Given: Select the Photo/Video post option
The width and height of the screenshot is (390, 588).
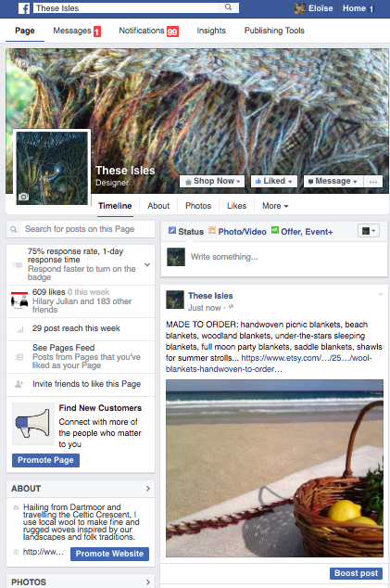Looking at the screenshot, I should tap(237, 231).
